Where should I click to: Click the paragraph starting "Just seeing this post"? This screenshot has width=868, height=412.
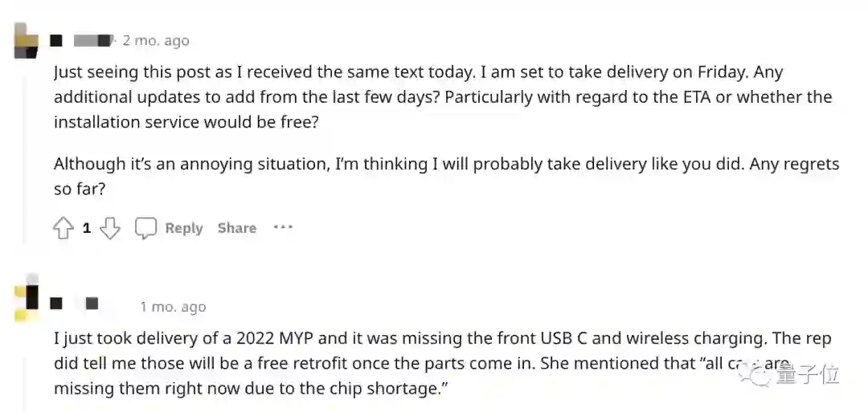click(x=442, y=96)
